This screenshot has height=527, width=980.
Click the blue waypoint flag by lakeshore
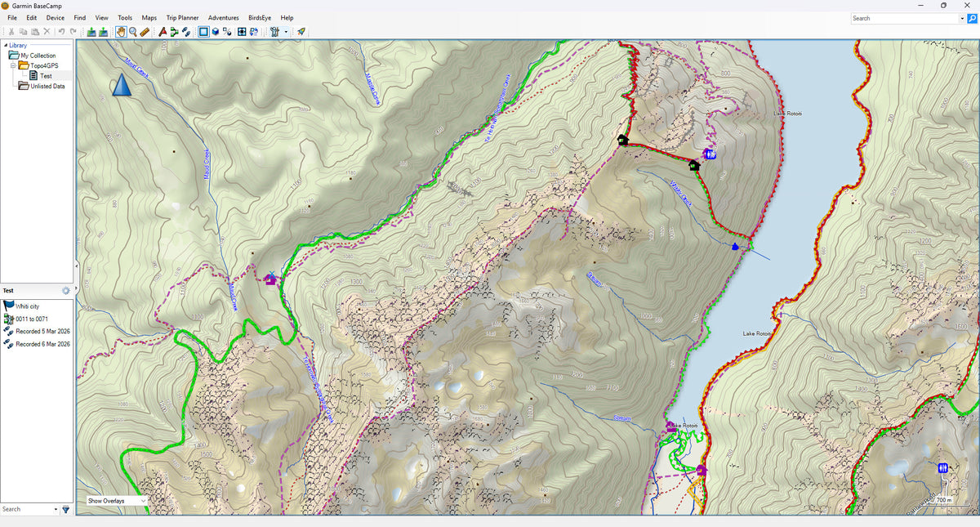pyautogui.click(x=736, y=245)
